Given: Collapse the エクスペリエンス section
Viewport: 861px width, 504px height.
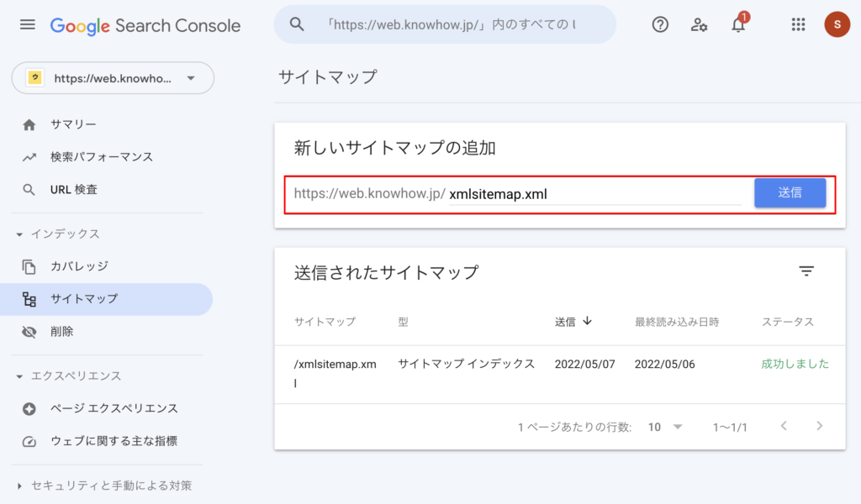Looking at the screenshot, I should [x=69, y=376].
